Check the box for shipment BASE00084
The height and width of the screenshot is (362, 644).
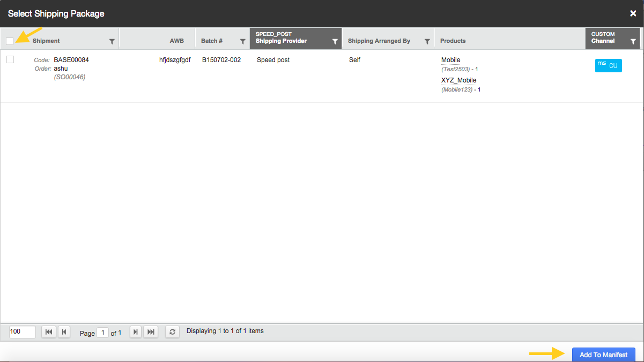coord(10,59)
